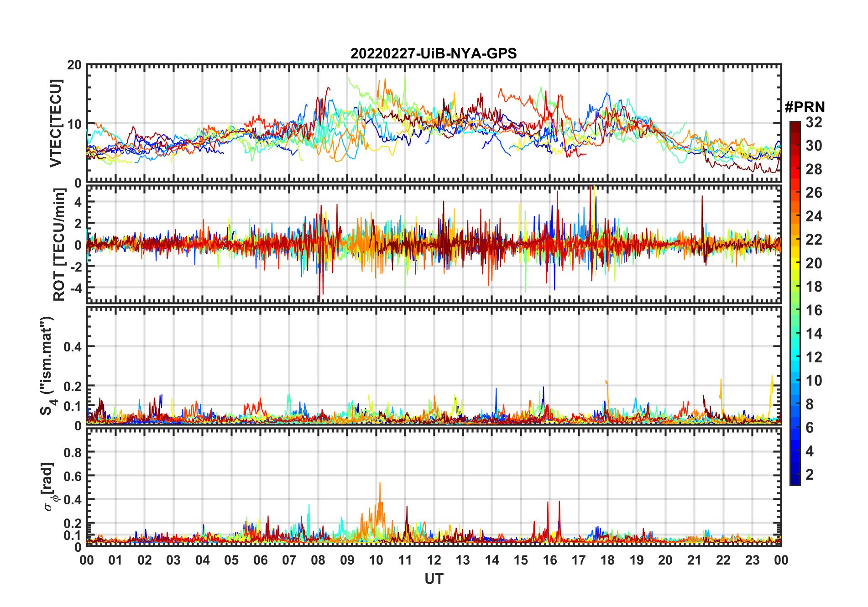Click the 05 hour tick label
The height and width of the screenshot is (607, 868).
pos(231,560)
